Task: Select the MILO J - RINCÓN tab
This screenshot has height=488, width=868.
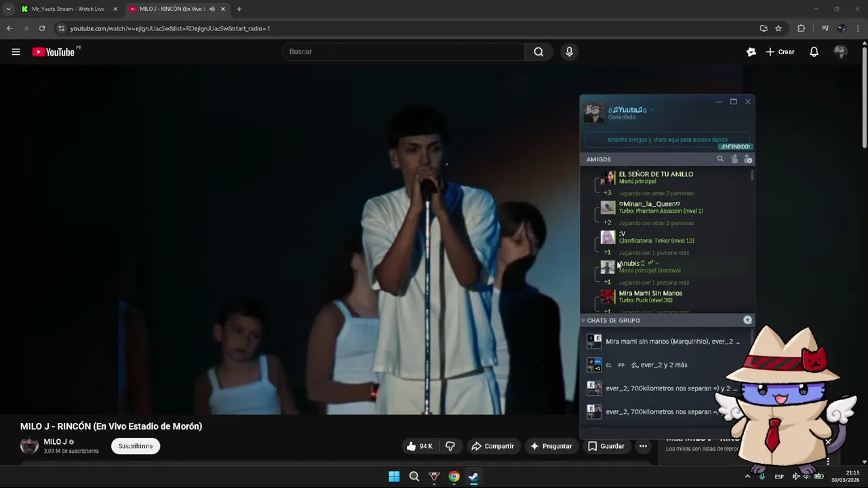Action: [176, 9]
